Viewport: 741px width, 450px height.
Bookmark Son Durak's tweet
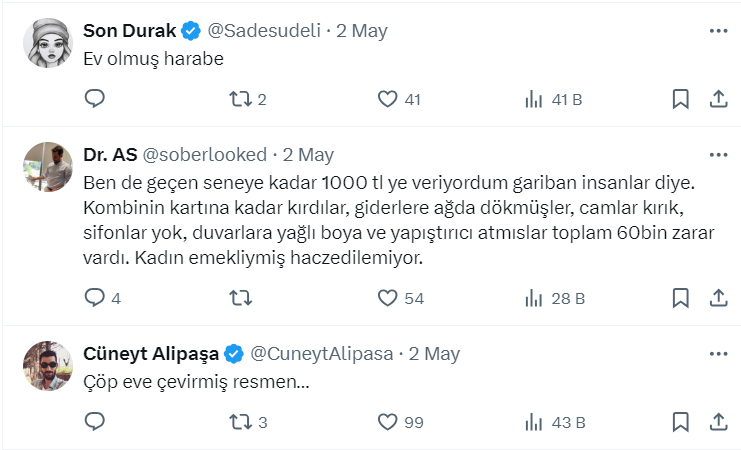(x=680, y=99)
